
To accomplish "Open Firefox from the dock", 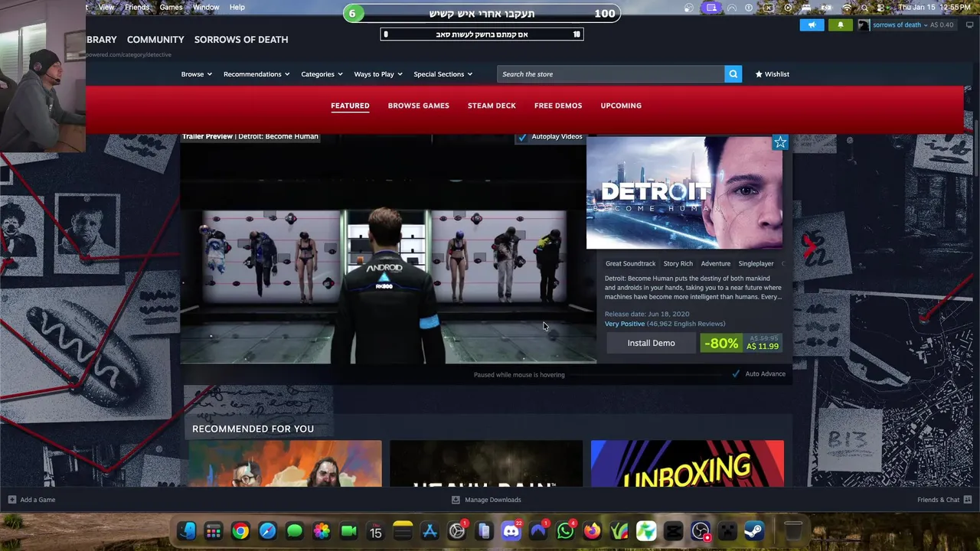I will (592, 531).
